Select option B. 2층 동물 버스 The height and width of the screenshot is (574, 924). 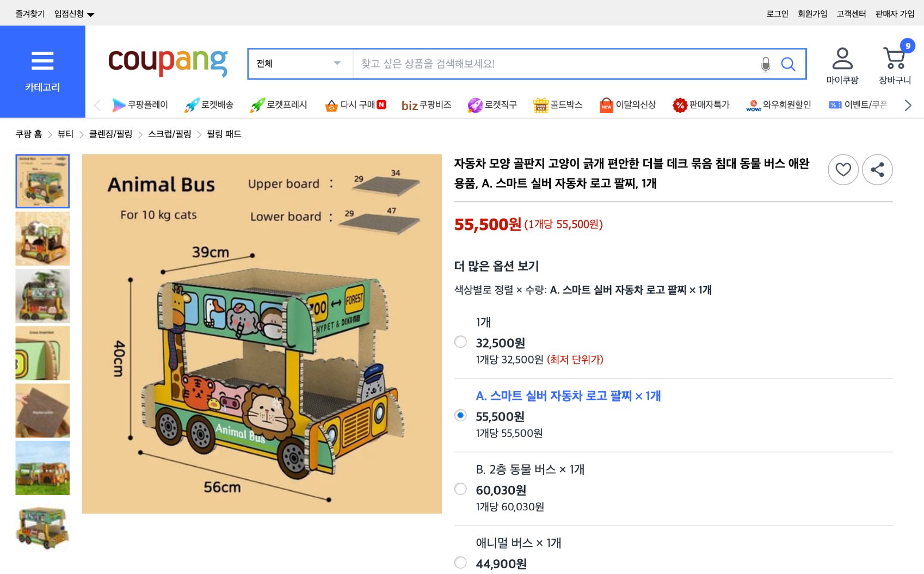coord(460,489)
